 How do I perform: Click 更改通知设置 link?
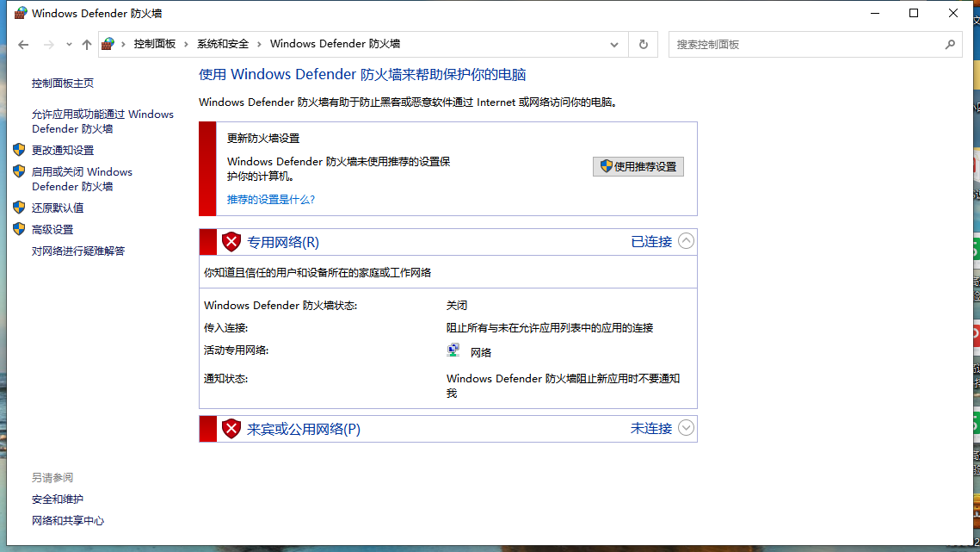click(63, 150)
